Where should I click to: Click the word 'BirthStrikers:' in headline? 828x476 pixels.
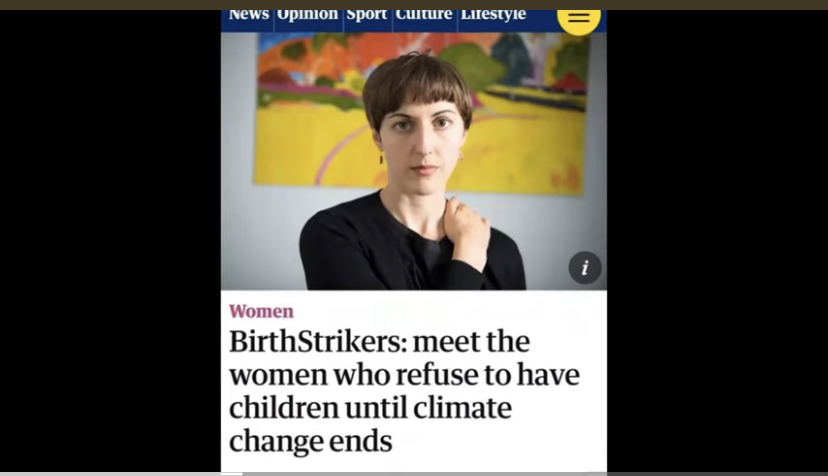pos(318,342)
